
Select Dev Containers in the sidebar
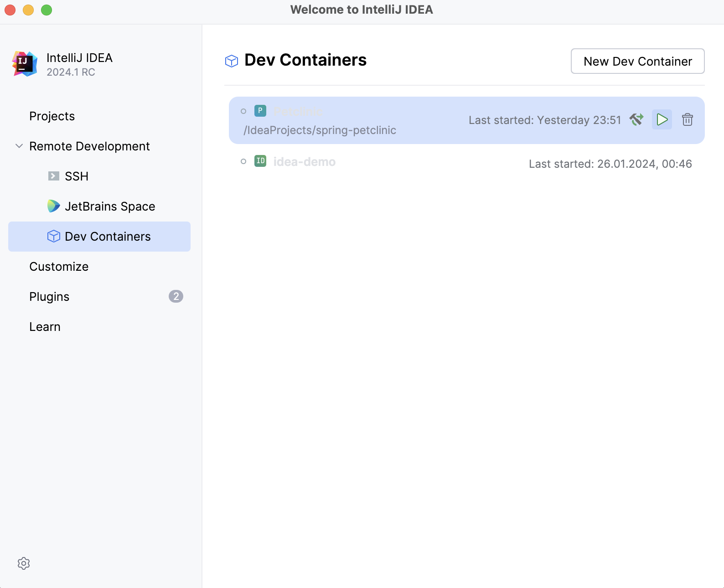(99, 237)
